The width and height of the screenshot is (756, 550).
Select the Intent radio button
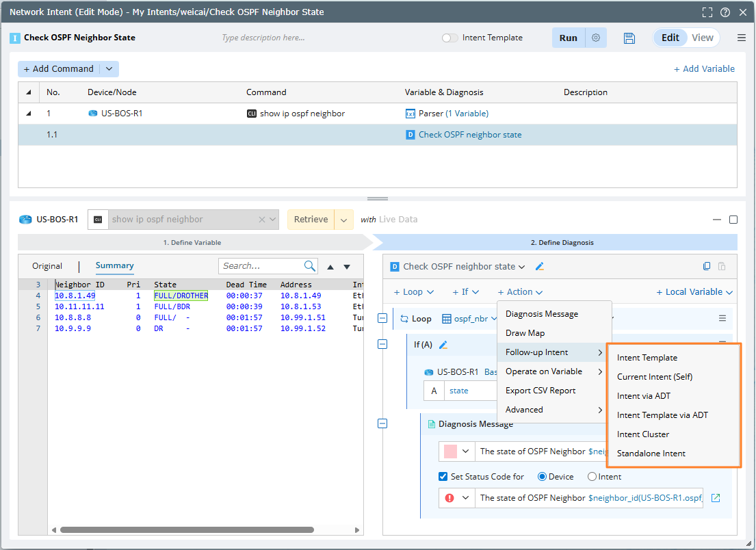coord(592,477)
